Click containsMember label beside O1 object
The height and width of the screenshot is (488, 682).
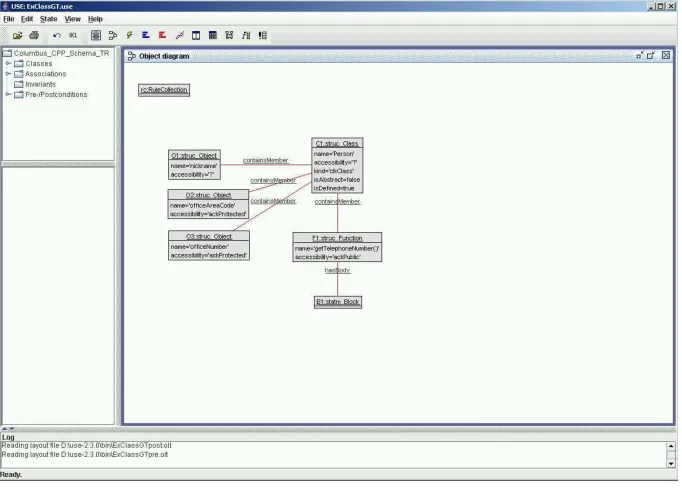click(265, 160)
